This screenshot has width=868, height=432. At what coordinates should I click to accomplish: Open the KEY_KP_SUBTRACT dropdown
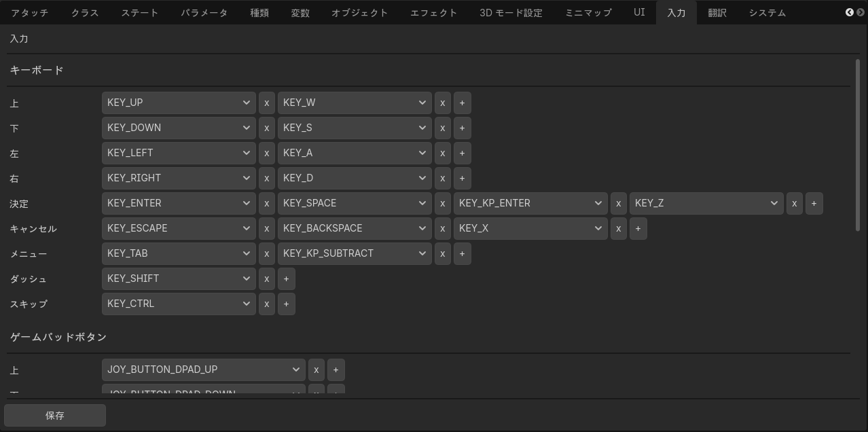355,253
